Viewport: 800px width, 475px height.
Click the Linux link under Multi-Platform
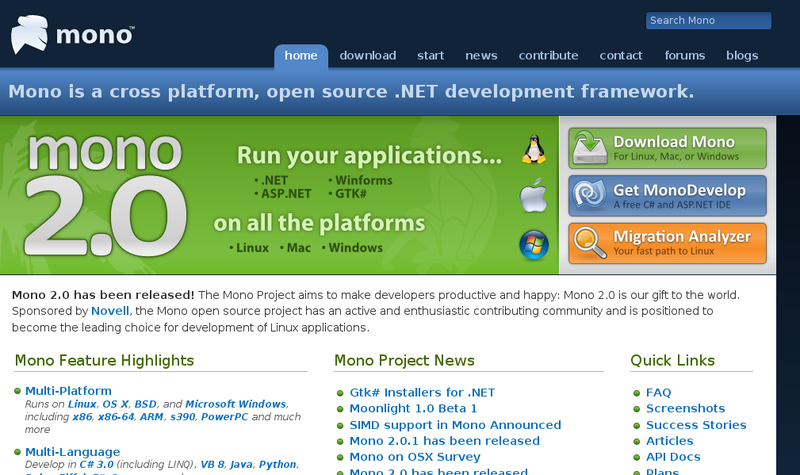click(82, 404)
